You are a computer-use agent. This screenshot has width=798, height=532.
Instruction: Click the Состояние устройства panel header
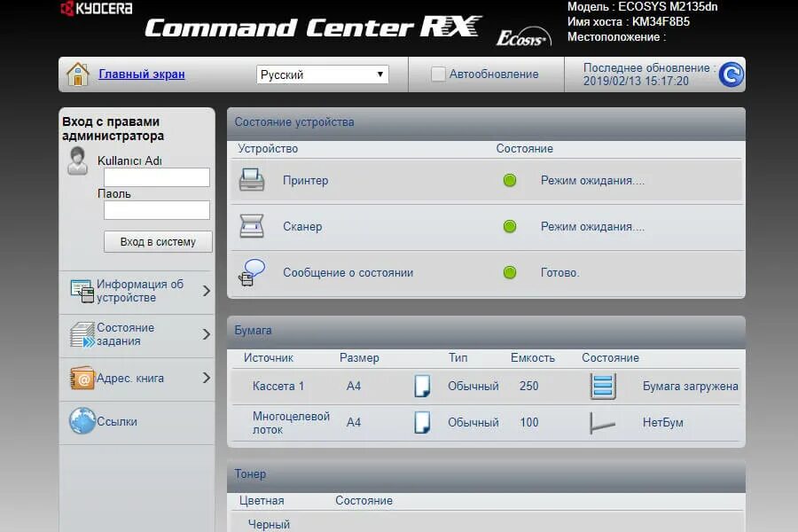tap(486, 122)
